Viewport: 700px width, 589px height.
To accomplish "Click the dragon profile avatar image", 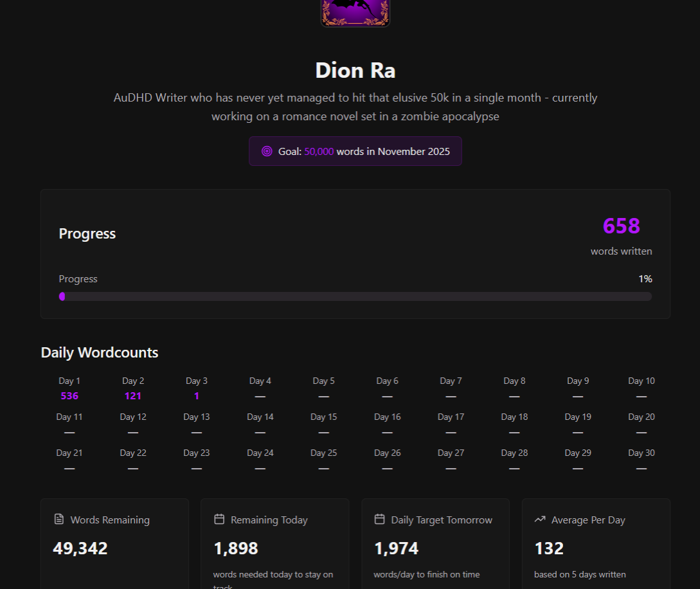I will tap(355, 12).
